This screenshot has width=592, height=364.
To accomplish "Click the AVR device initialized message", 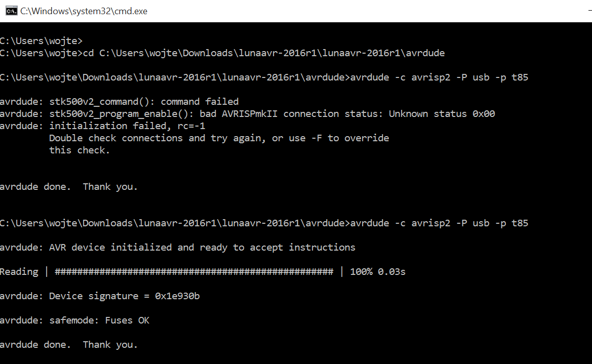I will [x=177, y=248].
